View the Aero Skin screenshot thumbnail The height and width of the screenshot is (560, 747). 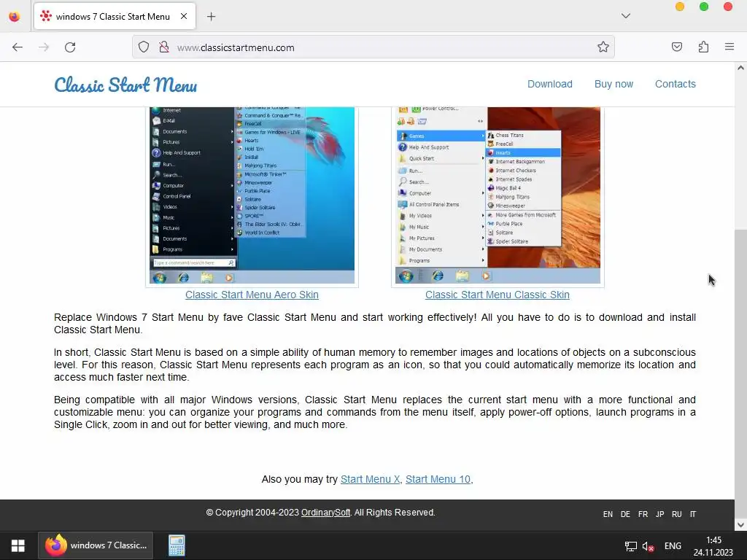pos(252,195)
